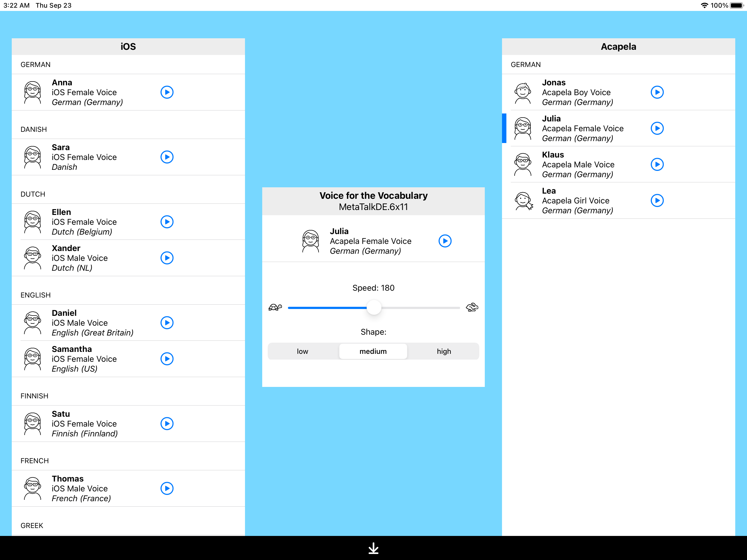Select Sara iOS Female Voice Danish
This screenshot has width=747, height=560.
point(128,157)
